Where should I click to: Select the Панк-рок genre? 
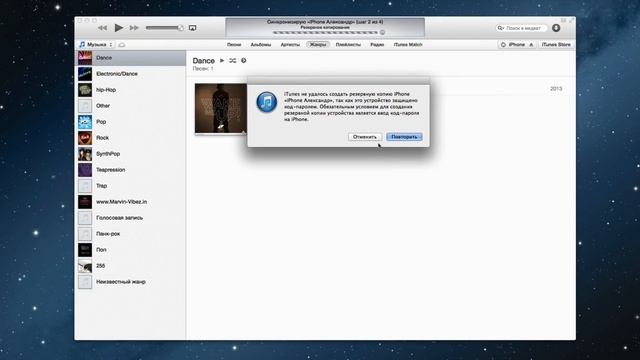131,234
